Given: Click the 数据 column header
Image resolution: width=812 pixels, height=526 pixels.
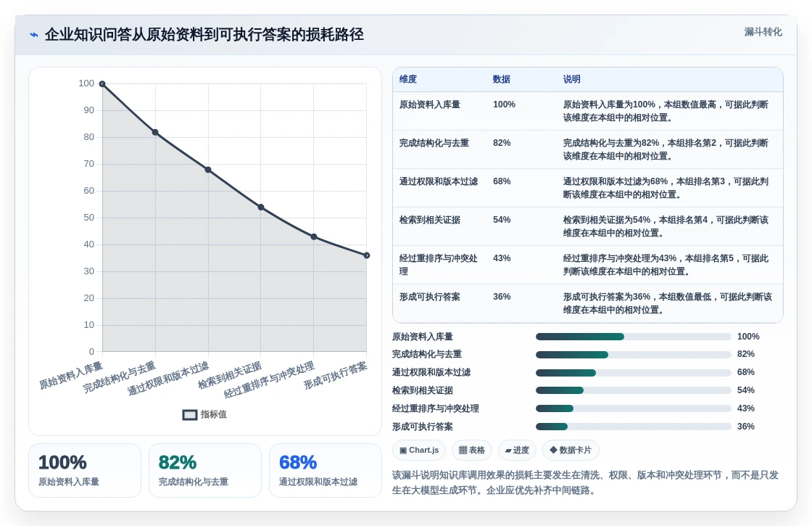Looking at the screenshot, I should (501, 79).
